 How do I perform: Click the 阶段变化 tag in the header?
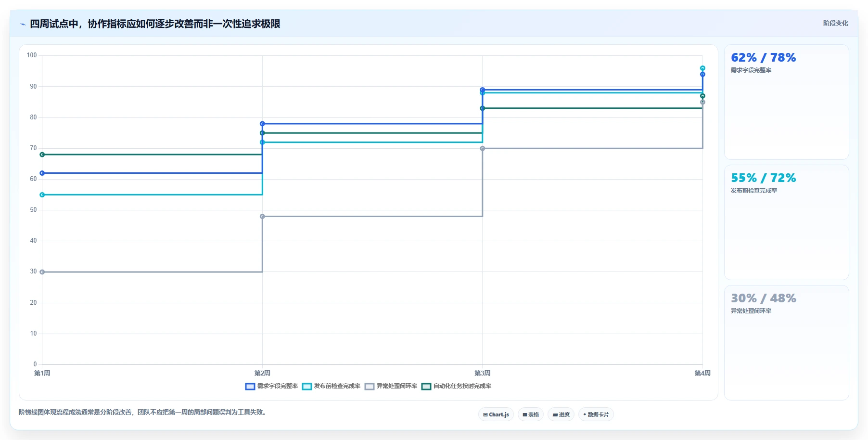(x=835, y=23)
